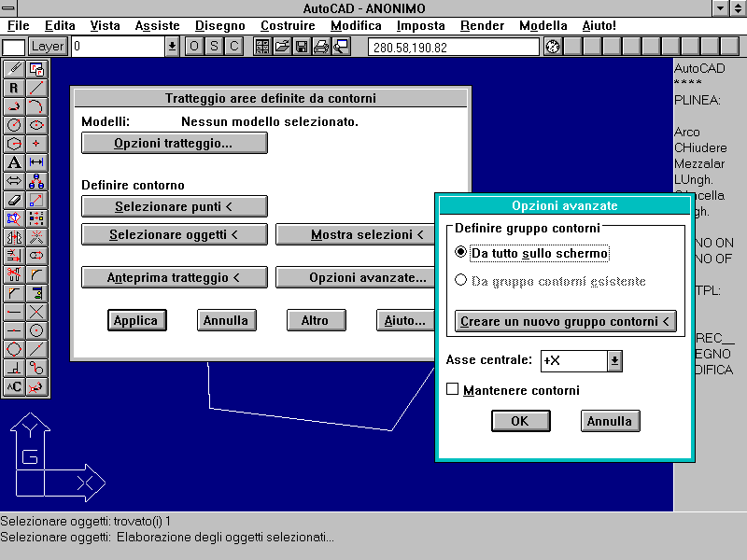Select 'Mezzalar' in the side screen menu
747x560 pixels.
click(699, 164)
